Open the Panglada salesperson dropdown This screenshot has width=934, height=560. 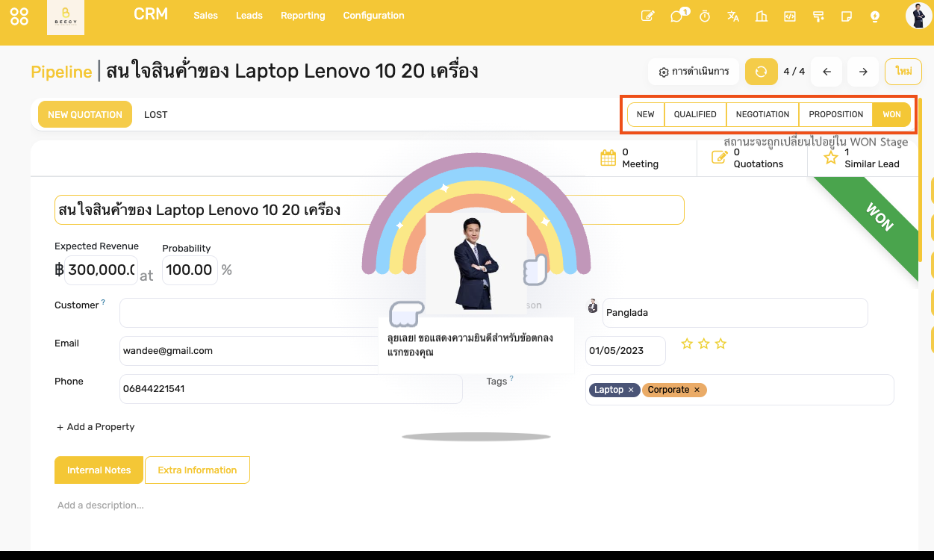coord(735,313)
